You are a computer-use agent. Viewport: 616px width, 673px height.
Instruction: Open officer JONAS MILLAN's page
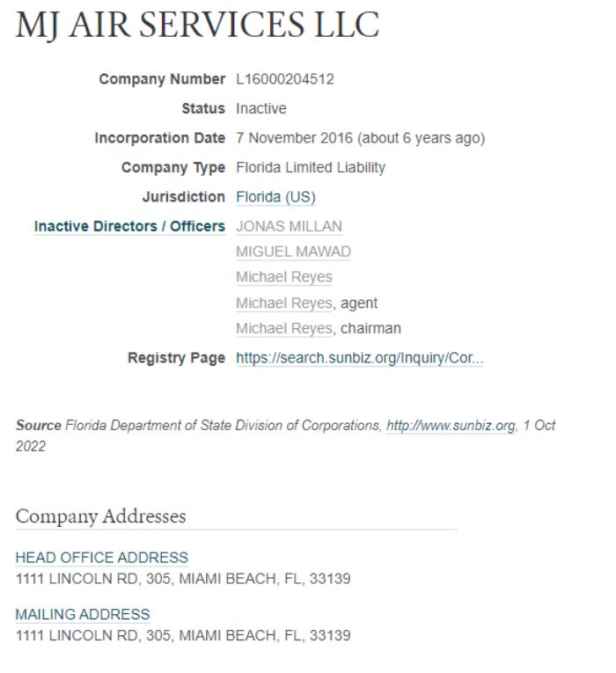point(289,226)
